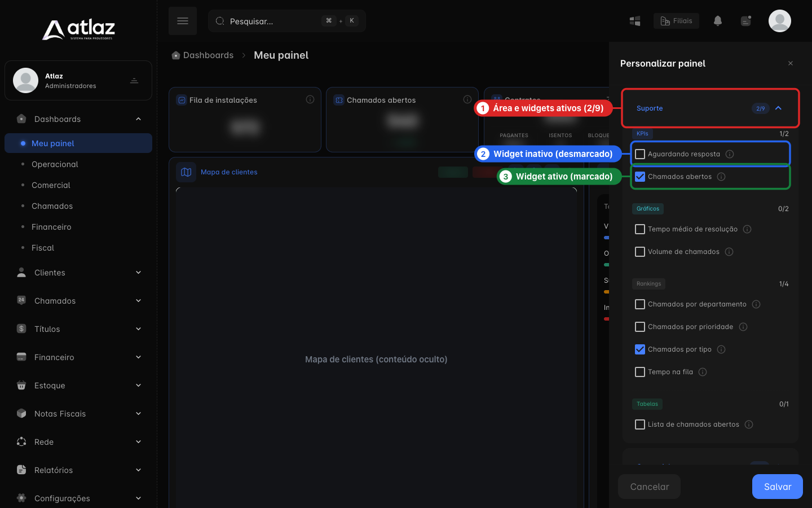Open user avatar in top bar
The image size is (812, 508).
[x=780, y=21]
